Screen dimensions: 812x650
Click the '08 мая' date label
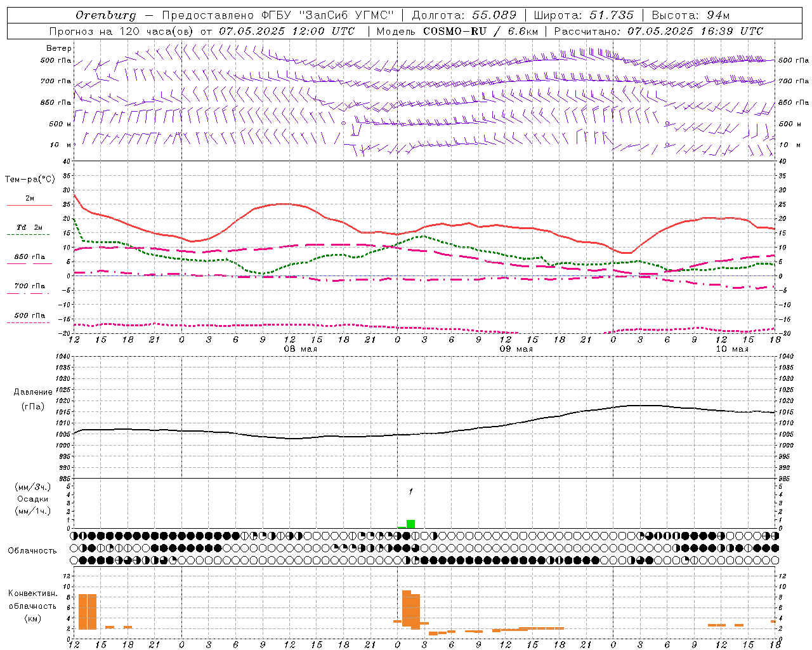[x=300, y=349]
